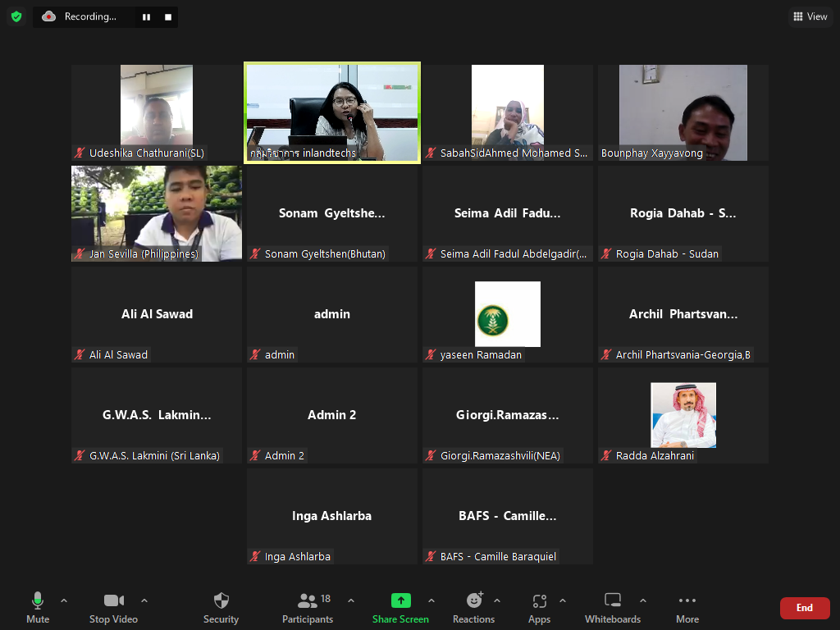The image size is (840, 630).
Task: Select Udeshika Chathurani's video tile
Action: [x=157, y=112]
